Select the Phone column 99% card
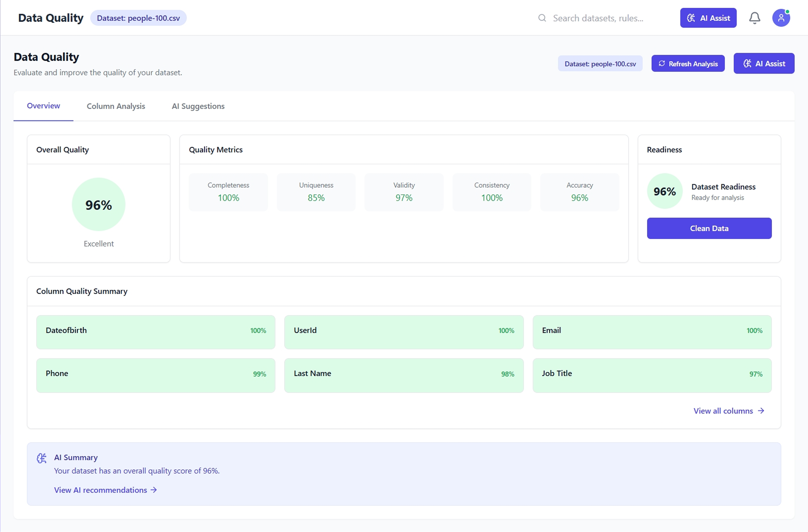This screenshot has width=808, height=532. 155,375
